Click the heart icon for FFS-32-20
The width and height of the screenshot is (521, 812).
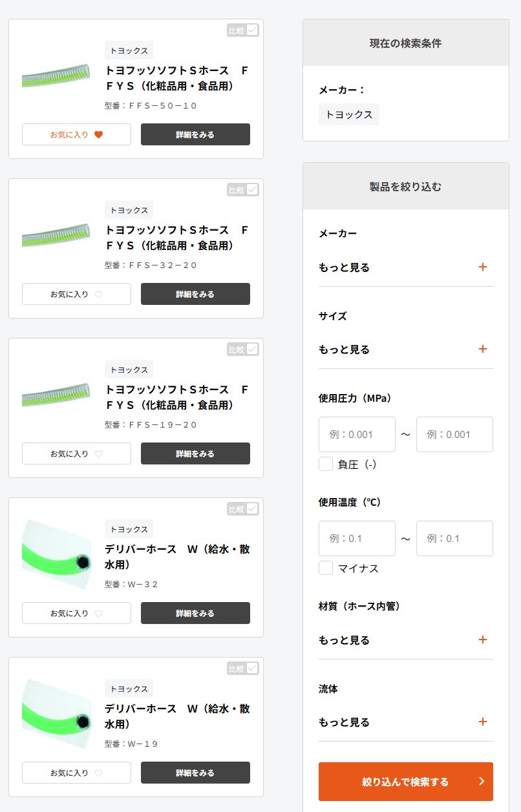[99, 295]
